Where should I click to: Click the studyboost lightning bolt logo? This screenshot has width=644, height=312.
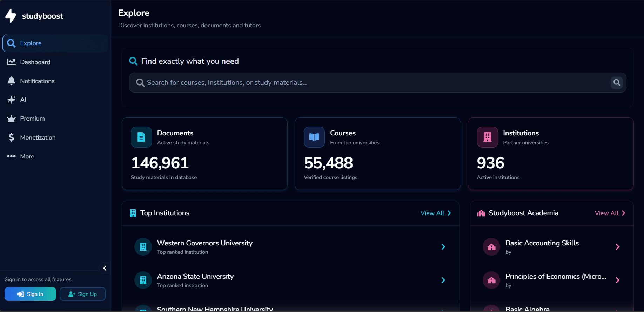tap(11, 16)
